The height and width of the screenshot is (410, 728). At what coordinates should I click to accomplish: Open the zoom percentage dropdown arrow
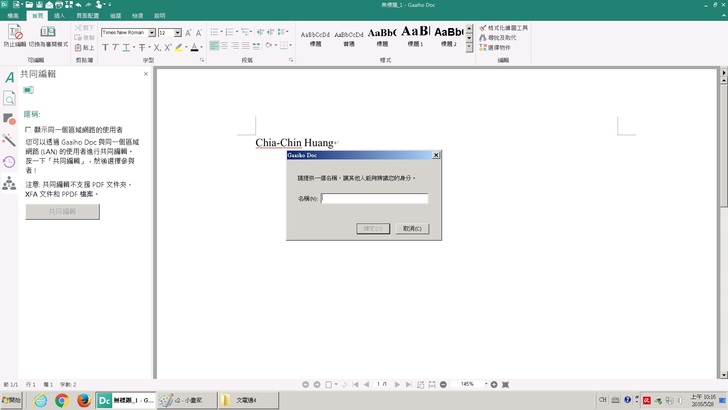pos(486,384)
